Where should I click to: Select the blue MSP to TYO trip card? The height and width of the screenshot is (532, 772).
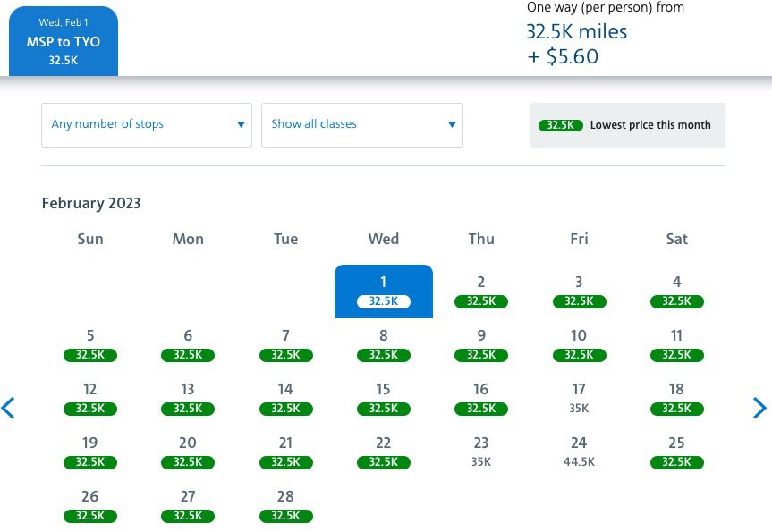63,40
